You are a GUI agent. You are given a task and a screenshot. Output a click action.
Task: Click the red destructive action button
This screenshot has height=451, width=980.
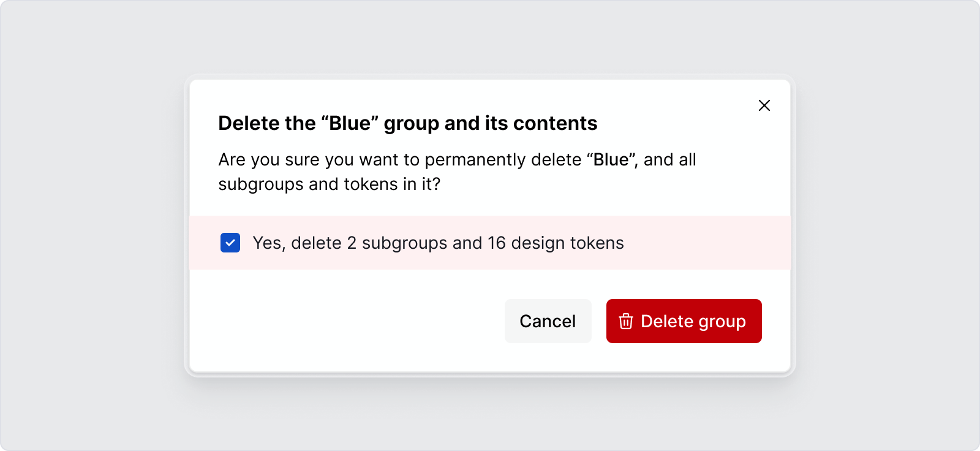(684, 321)
